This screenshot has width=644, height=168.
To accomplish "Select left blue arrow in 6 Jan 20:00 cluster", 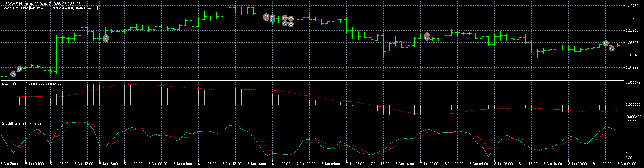I will 285,23.
